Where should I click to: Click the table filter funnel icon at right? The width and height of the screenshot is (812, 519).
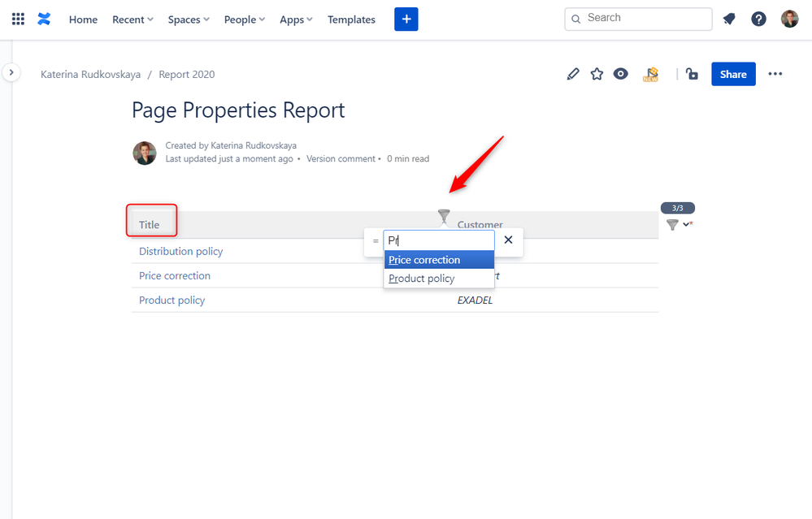click(x=672, y=224)
